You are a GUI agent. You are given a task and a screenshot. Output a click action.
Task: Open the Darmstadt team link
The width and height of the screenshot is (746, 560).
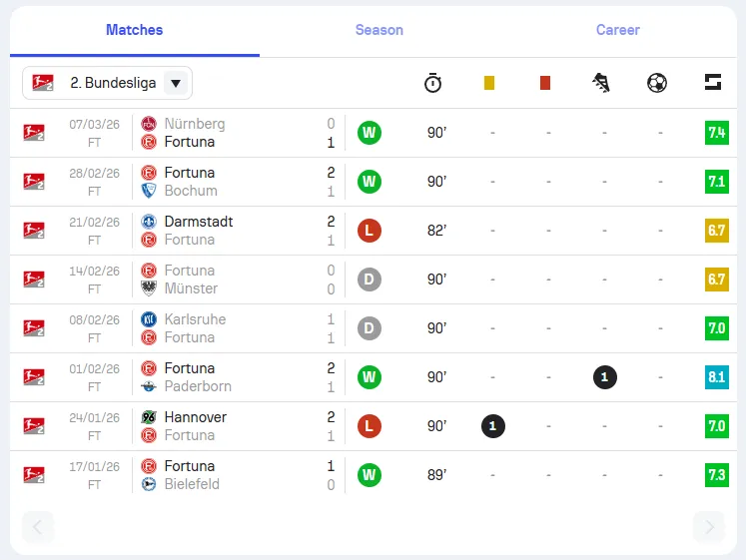pos(198,222)
